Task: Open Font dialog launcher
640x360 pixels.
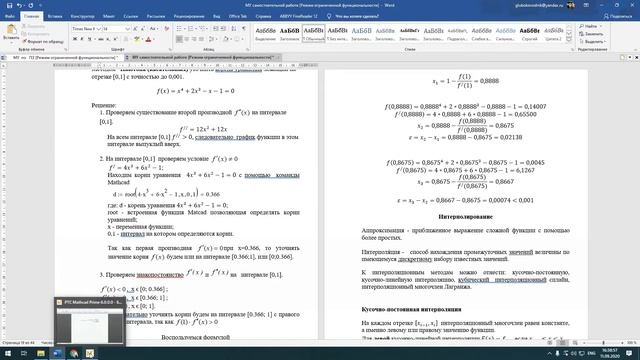Action: pyautogui.click(x=170, y=49)
